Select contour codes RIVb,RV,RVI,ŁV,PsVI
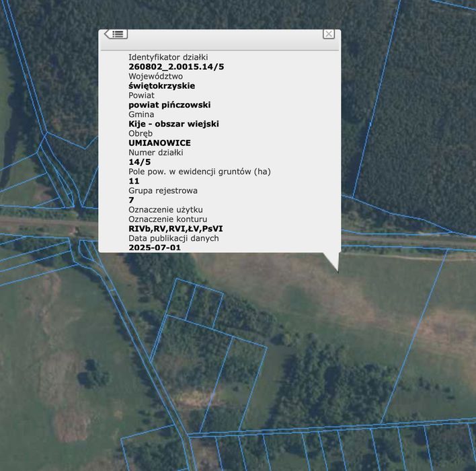476x471 pixels. [175, 229]
